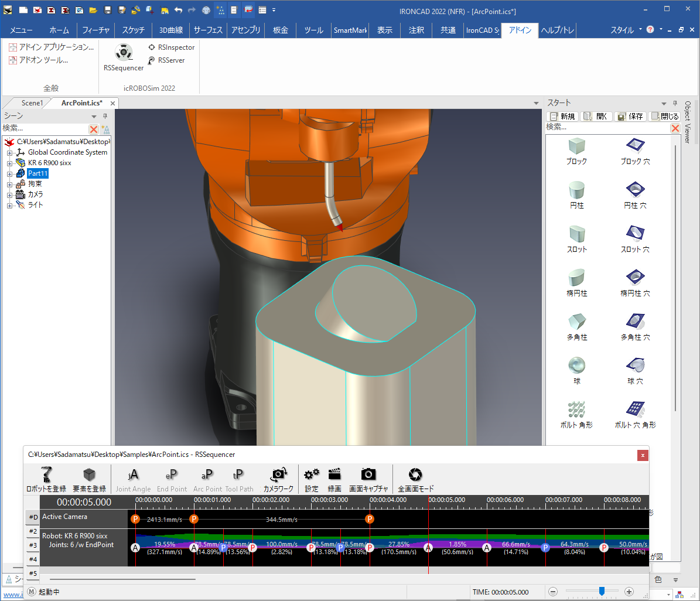The width and height of the screenshot is (700, 601).
Task: Click the first orange P keyframe marker
Action: click(135, 519)
